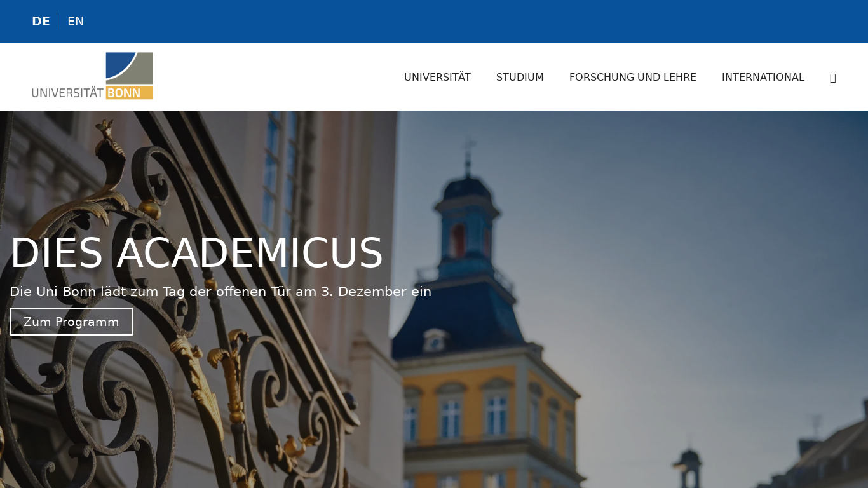Viewport: 868px width, 488px height.
Task: Click the gray UNIVERSITÄT wordmark in logo
Action: (68, 93)
